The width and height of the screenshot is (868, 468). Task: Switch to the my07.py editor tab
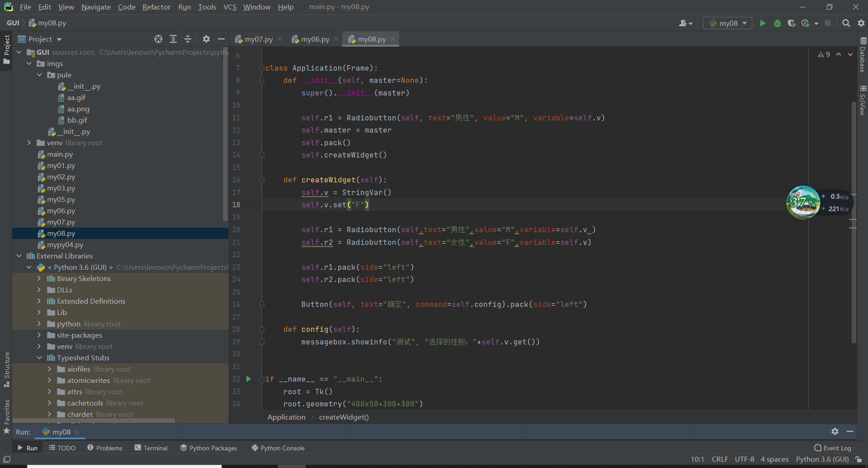(258, 39)
